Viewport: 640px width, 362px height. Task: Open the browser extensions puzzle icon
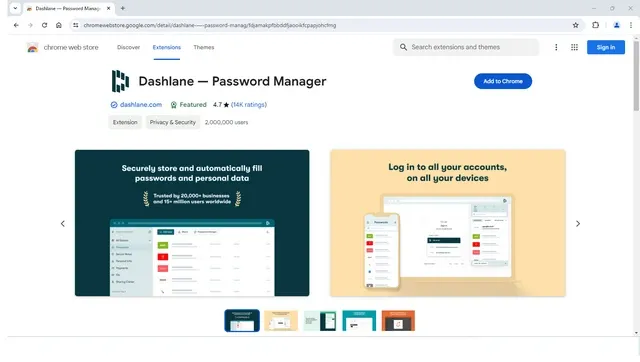point(596,25)
